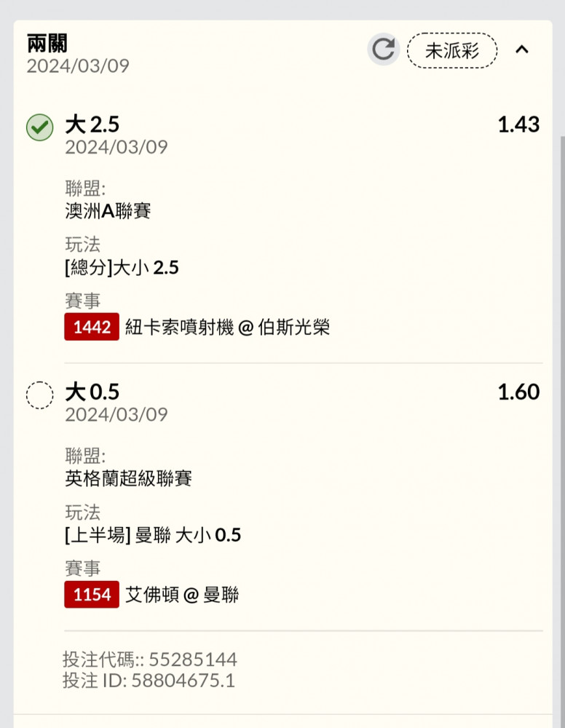Click the 紐卡索噴射機 @ 伯斯光榮 match
Screen dimensions: 565x728
(227, 328)
